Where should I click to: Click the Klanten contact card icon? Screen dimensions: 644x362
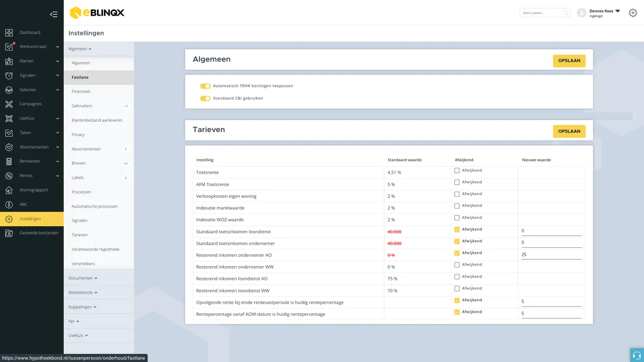click(9, 61)
